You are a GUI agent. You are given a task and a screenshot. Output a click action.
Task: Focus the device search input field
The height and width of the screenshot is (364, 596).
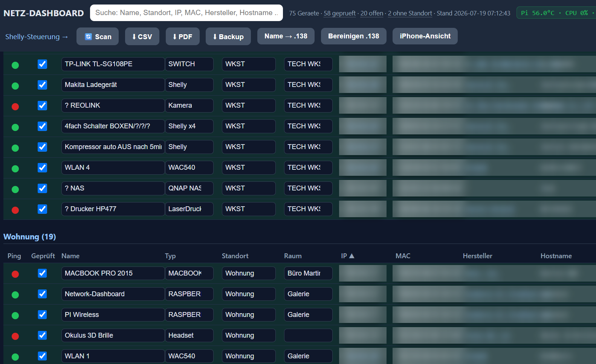(x=186, y=13)
